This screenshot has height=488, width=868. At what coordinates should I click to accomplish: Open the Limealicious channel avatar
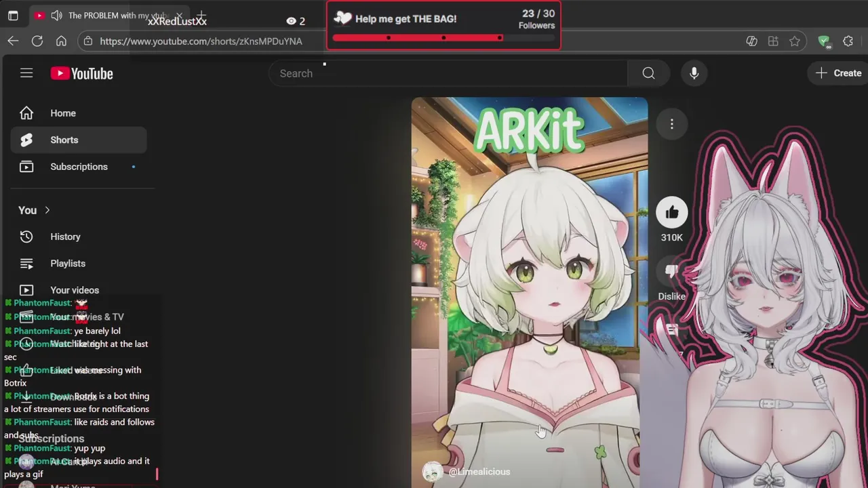pos(432,472)
